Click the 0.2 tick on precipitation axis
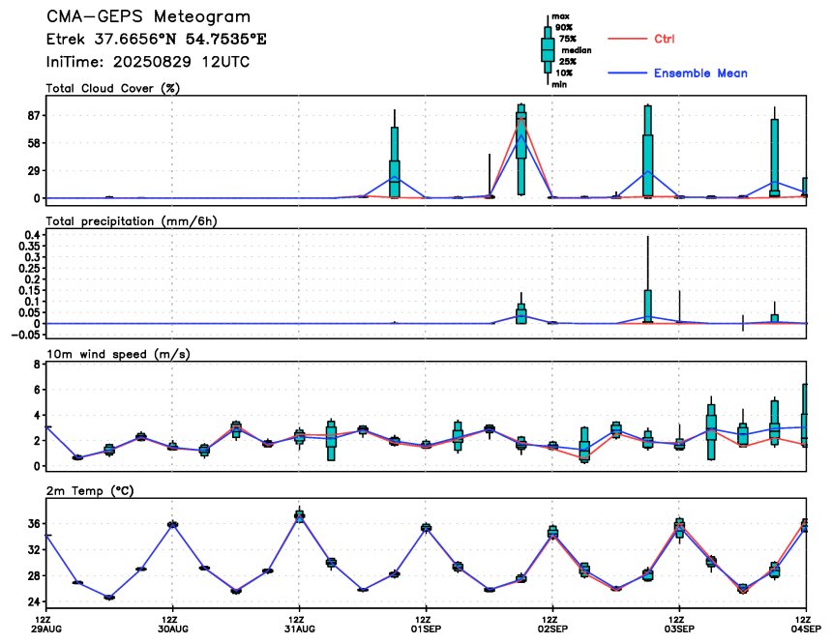 pos(32,279)
